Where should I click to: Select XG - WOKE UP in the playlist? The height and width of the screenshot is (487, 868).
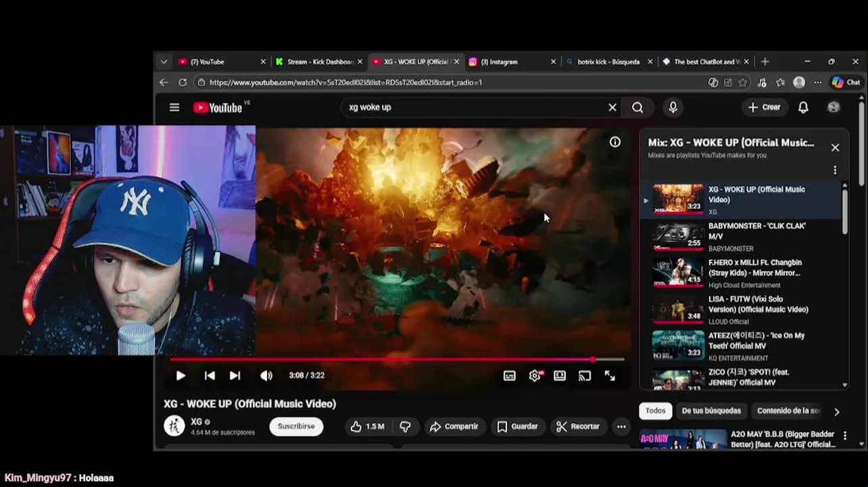(741, 200)
